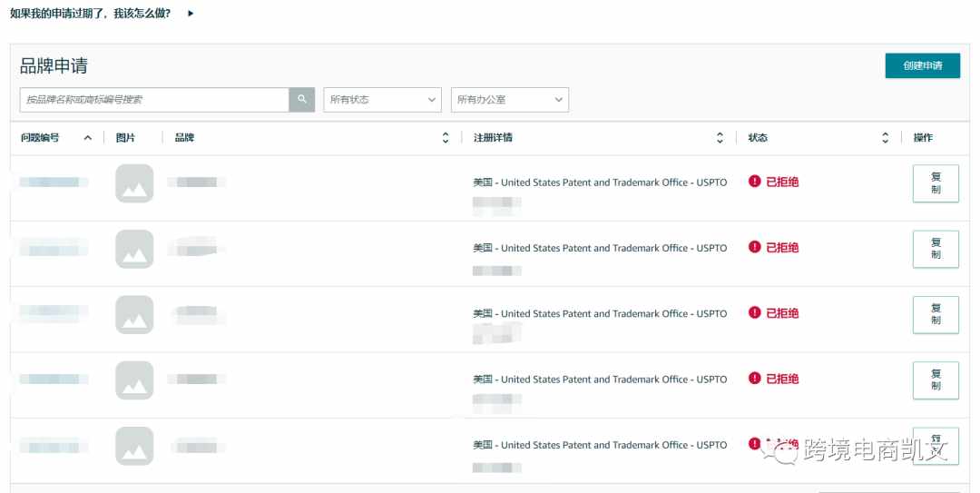
Task: Open the image placeholder in the fourth application row
Action: (x=134, y=380)
